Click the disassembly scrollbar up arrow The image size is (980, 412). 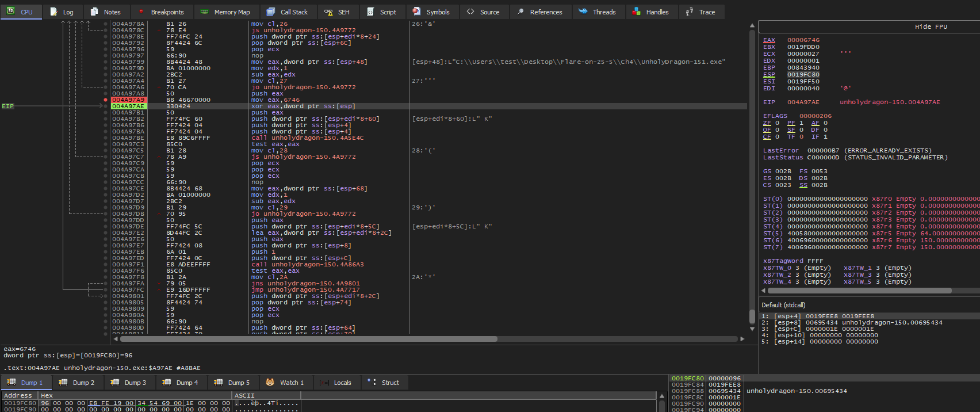[x=752, y=26]
